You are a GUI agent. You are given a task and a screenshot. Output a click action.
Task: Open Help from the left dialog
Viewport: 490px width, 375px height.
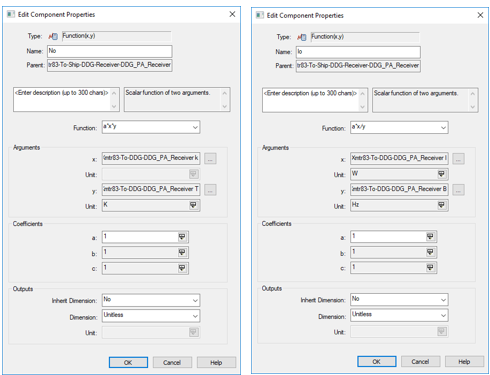[x=216, y=363]
